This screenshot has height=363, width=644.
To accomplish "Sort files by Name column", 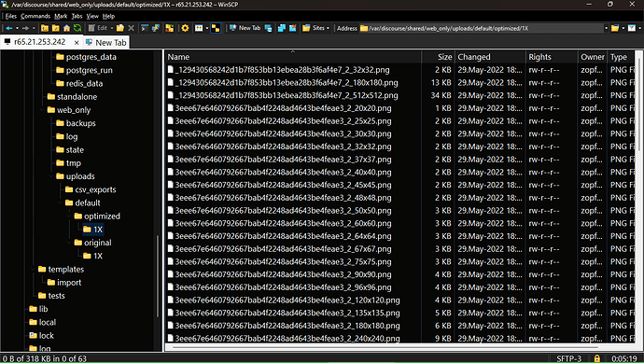I will 293,57.
